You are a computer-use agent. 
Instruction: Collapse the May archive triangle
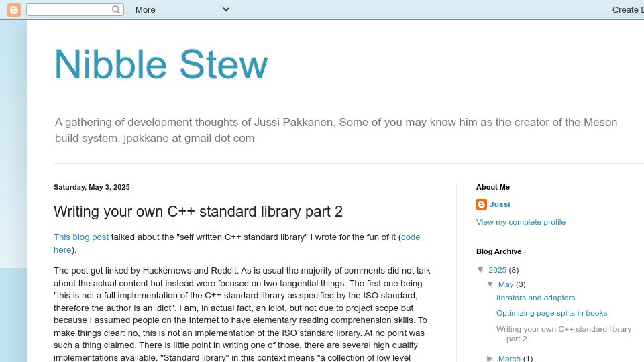pyautogui.click(x=490, y=284)
